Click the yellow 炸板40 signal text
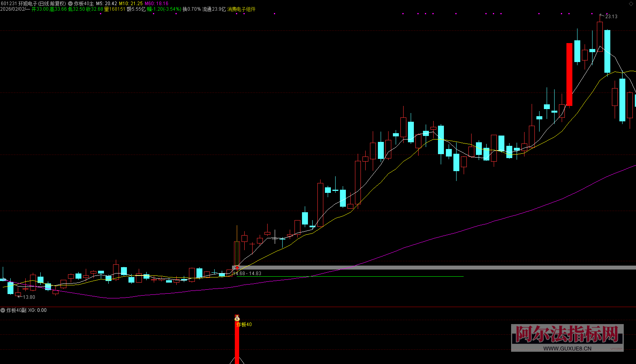This screenshot has width=636, height=364. click(x=244, y=324)
